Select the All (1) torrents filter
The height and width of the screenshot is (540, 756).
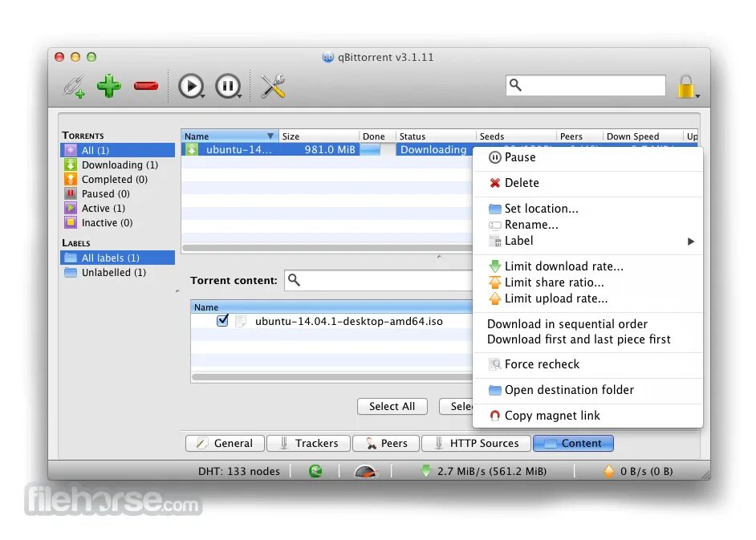click(x=118, y=150)
